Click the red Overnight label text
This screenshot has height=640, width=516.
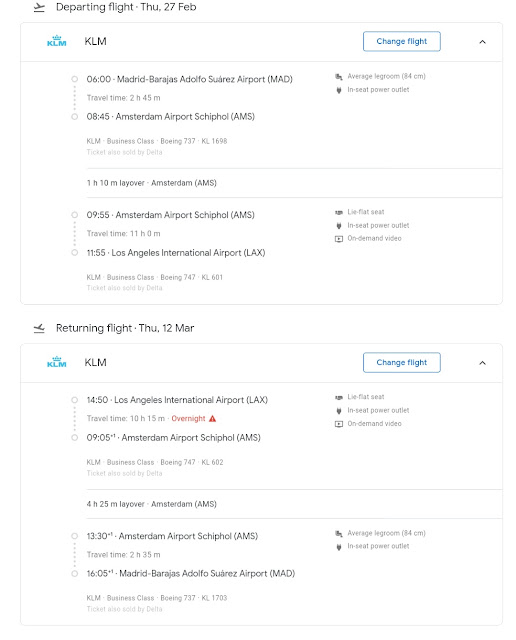point(188,418)
